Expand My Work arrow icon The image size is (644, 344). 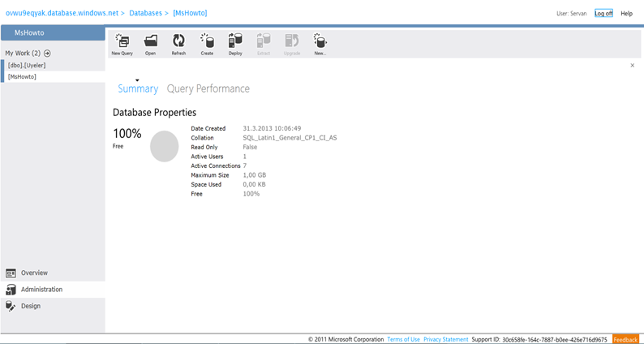click(x=47, y=54)
